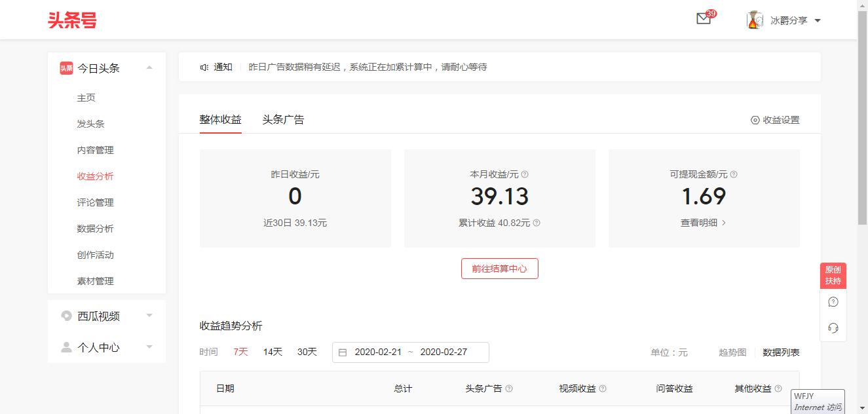Click the 西瓜视频 sidebar icon

pos(66,316)
